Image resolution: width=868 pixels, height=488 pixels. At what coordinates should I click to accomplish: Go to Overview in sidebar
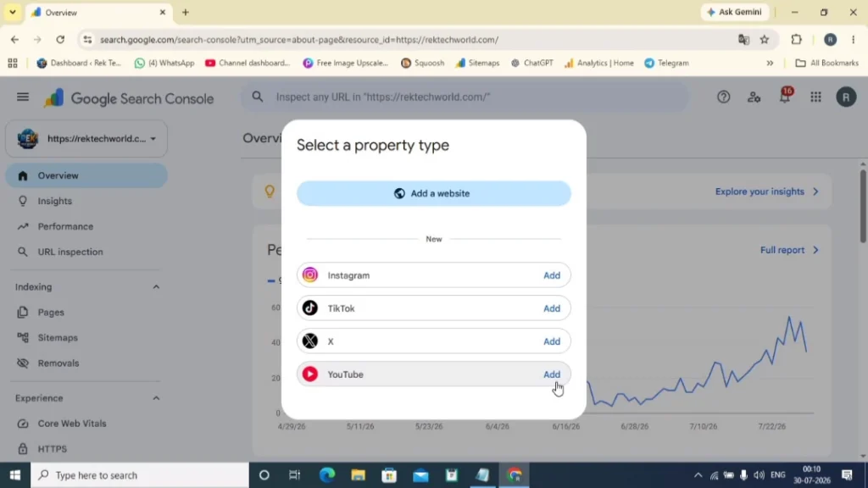pyautogui.click(x=86, y=176)
